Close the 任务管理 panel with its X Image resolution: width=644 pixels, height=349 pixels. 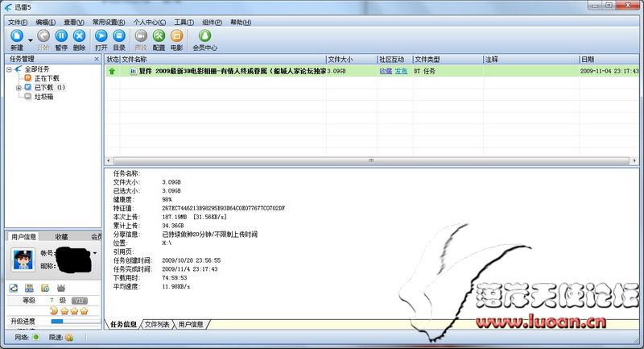point(97,59)
